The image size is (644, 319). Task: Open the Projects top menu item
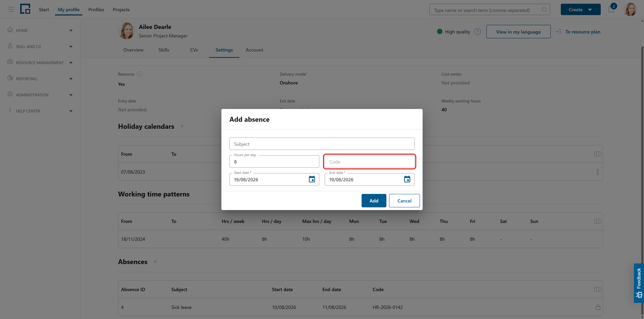[x=121, y=10]
